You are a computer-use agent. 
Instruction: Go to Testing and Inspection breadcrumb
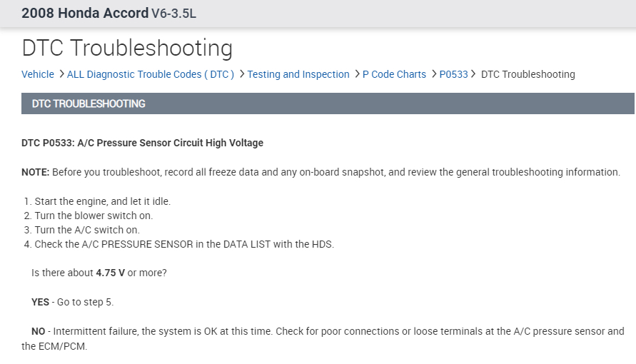(298, 74)
